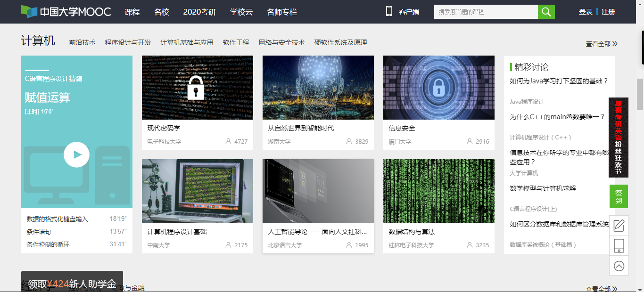The height and width of the screenshot is (292, 644).
Task: Click the 湖南大学 school name
Action: click(280, 142)
